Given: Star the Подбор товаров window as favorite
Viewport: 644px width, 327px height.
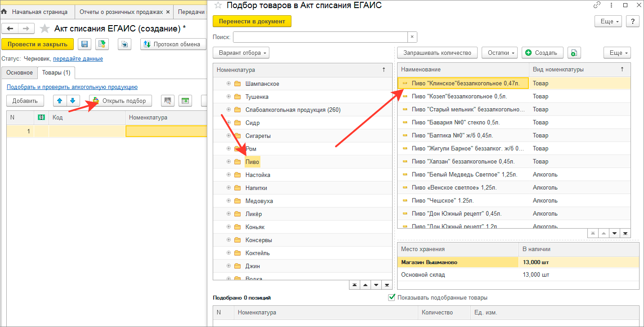Looking at the screenshot, I should point(218,5).
